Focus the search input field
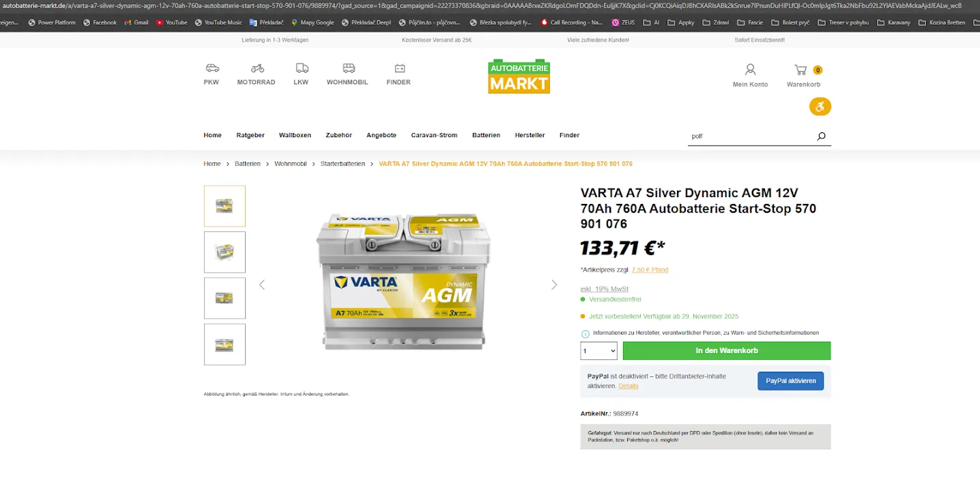This screenshot has height=491, width=980. (x=751, y=136)
